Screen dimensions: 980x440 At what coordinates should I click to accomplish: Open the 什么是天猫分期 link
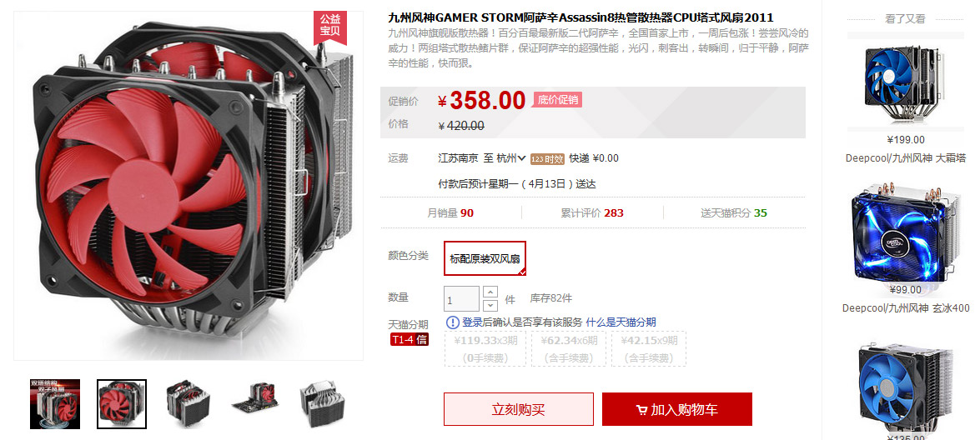pyautogui.click(x=621, y=322)
